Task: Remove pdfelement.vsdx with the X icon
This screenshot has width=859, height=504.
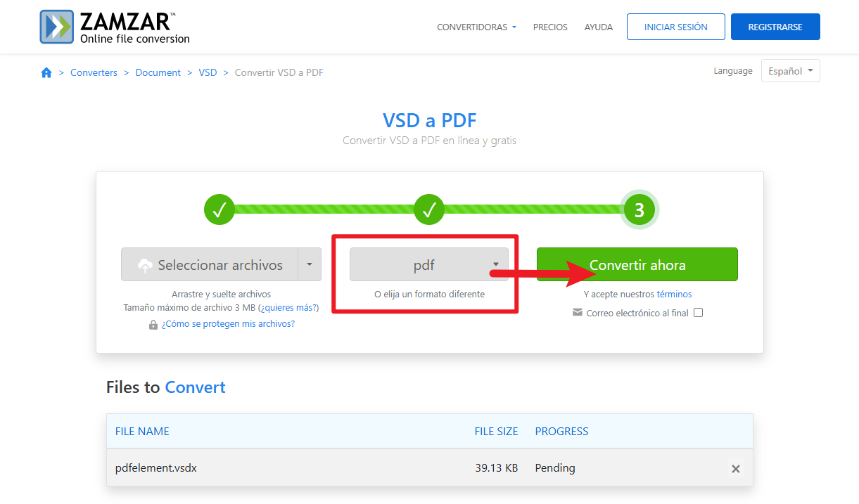Action: click(x=736, y=468)
